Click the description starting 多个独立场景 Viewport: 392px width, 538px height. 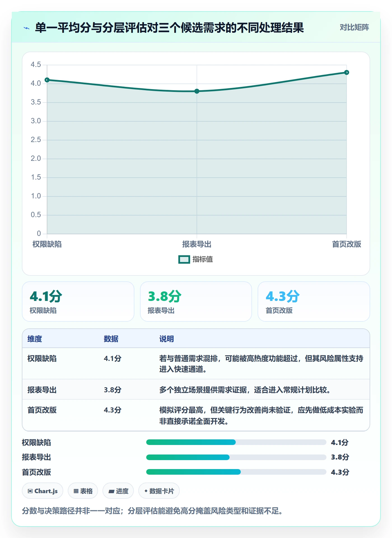pyautogui.click(x=245, y=390)
